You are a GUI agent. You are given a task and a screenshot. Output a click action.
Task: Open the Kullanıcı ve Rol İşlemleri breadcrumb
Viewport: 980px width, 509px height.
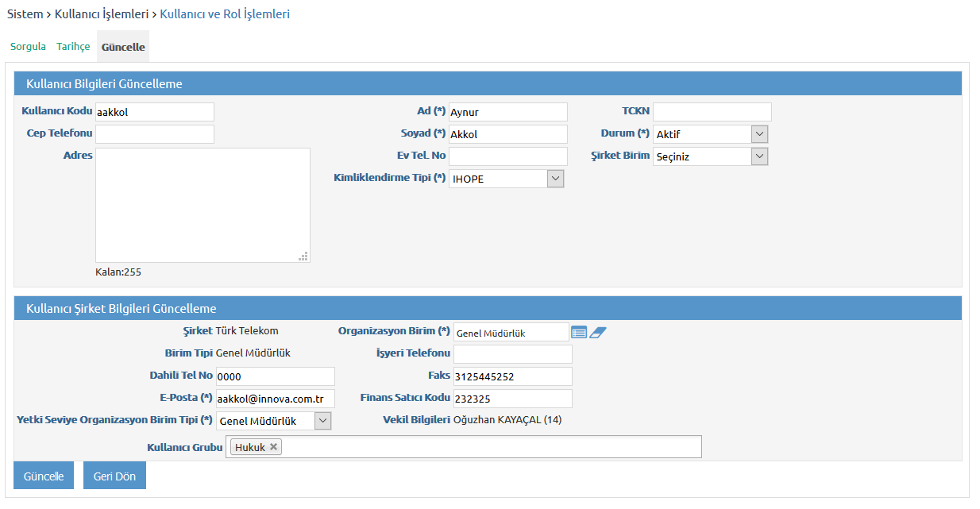coord(225,14)
